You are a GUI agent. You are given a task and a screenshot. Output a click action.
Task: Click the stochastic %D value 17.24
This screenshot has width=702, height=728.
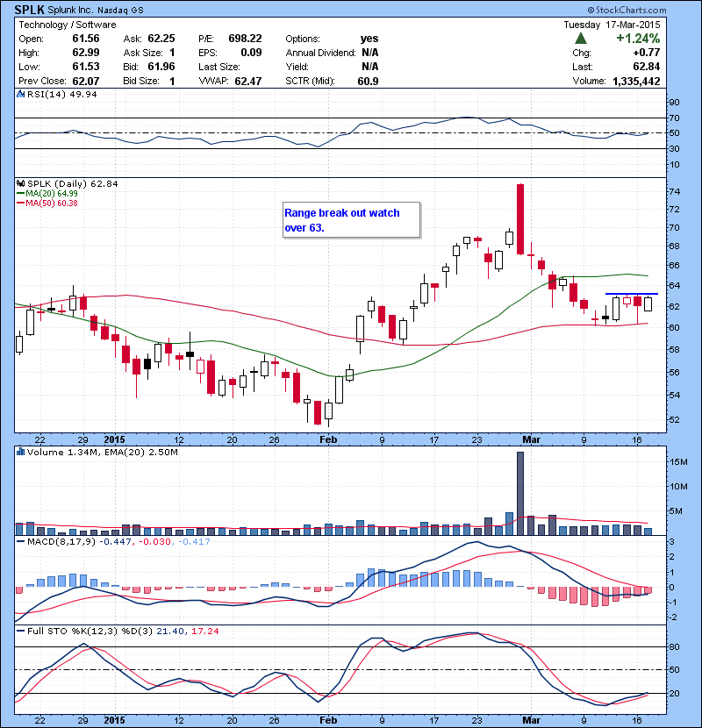204,631
